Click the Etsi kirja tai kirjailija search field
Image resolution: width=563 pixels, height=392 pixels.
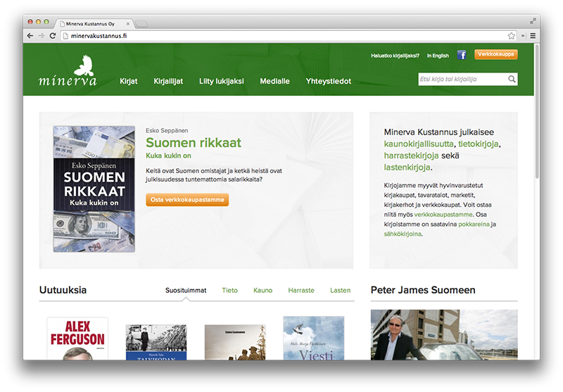click(x=462, y=80)
